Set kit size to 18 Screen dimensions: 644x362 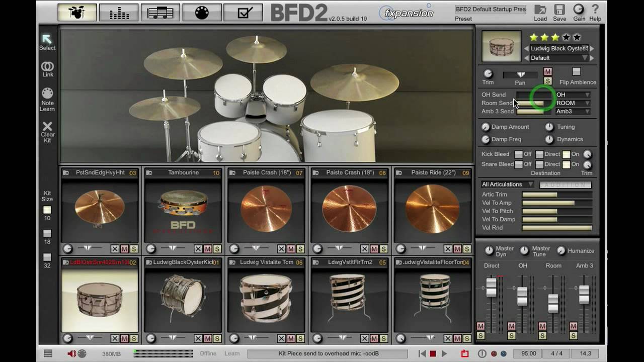point(47,234)
